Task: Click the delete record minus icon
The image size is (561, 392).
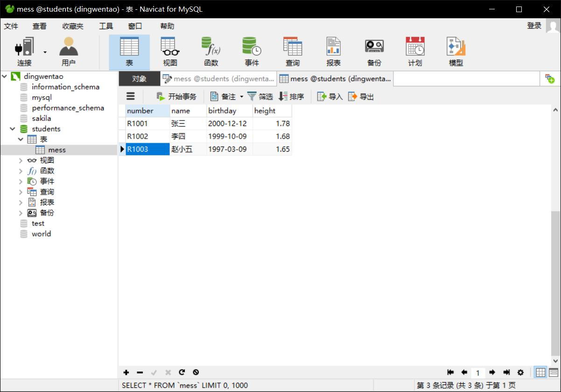Action: click(140, 372)
